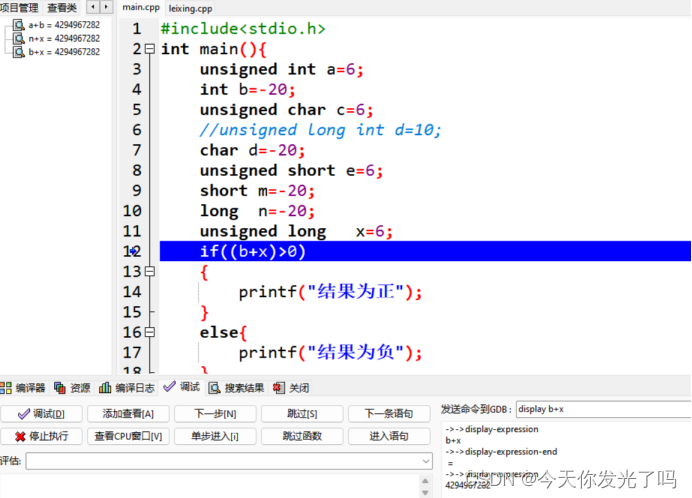This screenshot has width=692, height=498.
Task: Click the Debug tab checkmark icon
Action: click(x=169, y=387)
